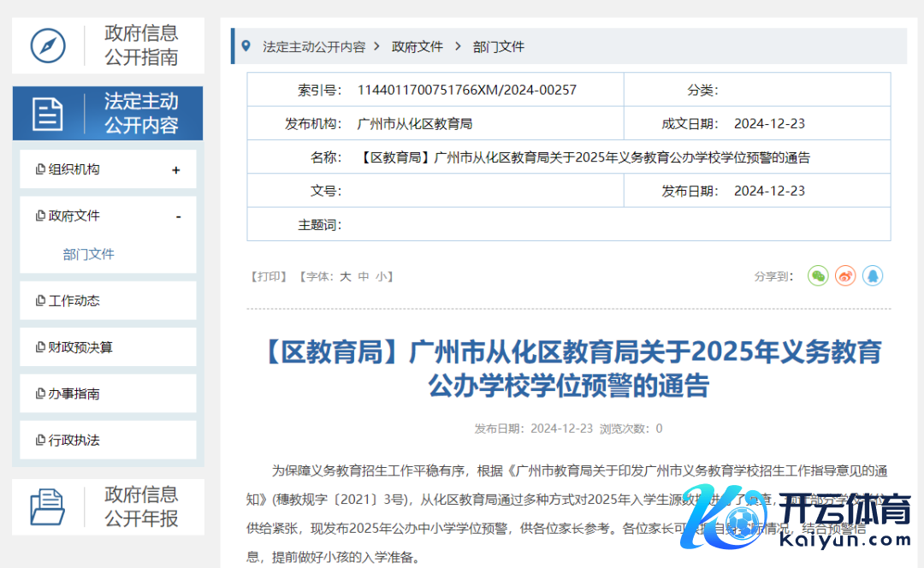Set font size to 中 (medium)
924x568 pixels.
(364, 276)
